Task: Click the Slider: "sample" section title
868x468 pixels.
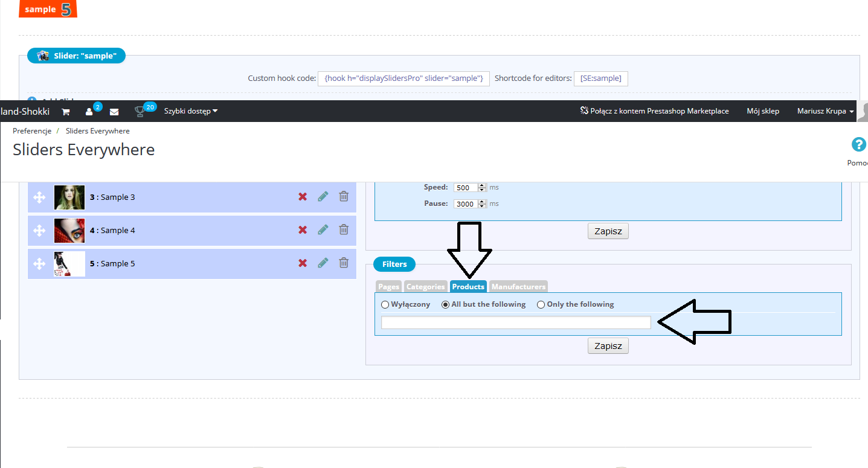Action: coord(84,56)
